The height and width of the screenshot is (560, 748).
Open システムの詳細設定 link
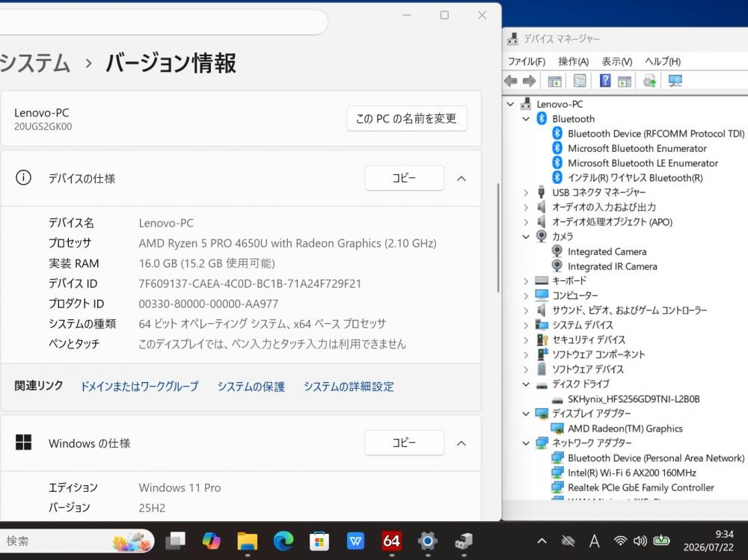[349, 387]
